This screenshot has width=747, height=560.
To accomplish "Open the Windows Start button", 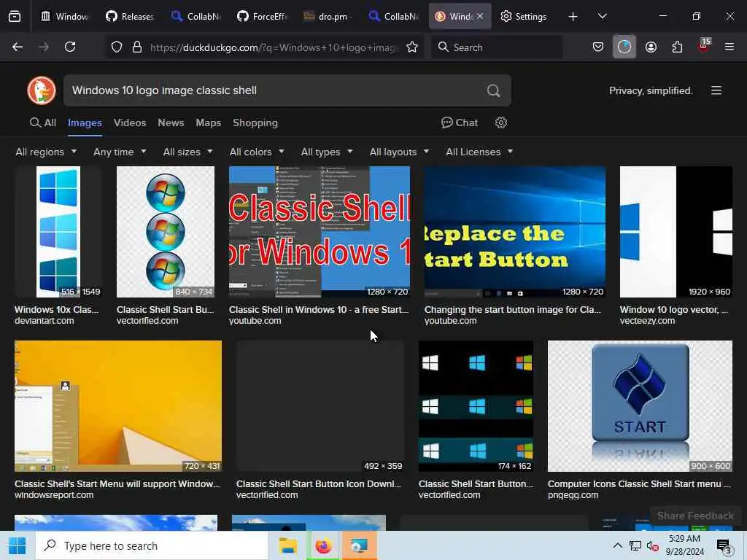I will click(x=18, y=545).
